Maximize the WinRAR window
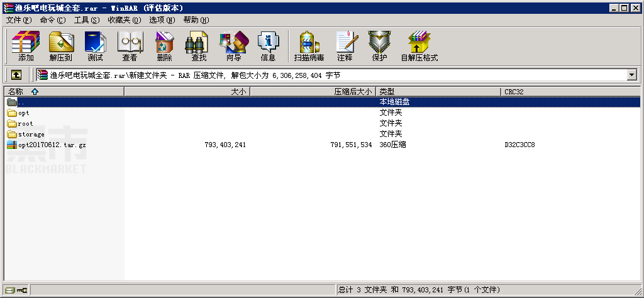This screenshot has width=644, height=298. click(623, 8)
